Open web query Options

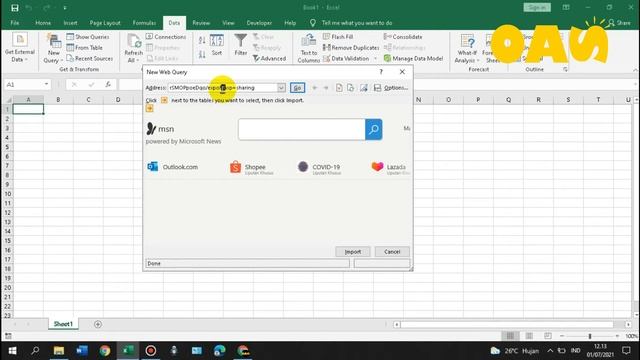click(396, 88)
